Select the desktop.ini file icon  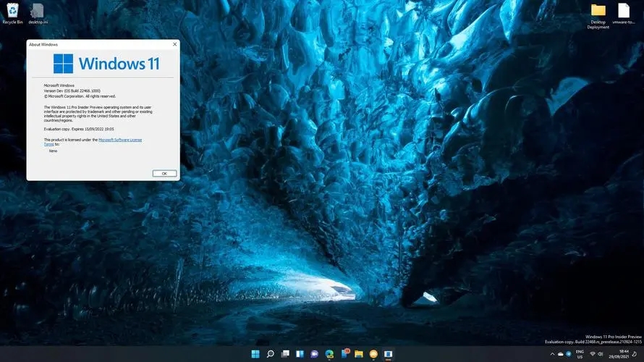(38, 14)
